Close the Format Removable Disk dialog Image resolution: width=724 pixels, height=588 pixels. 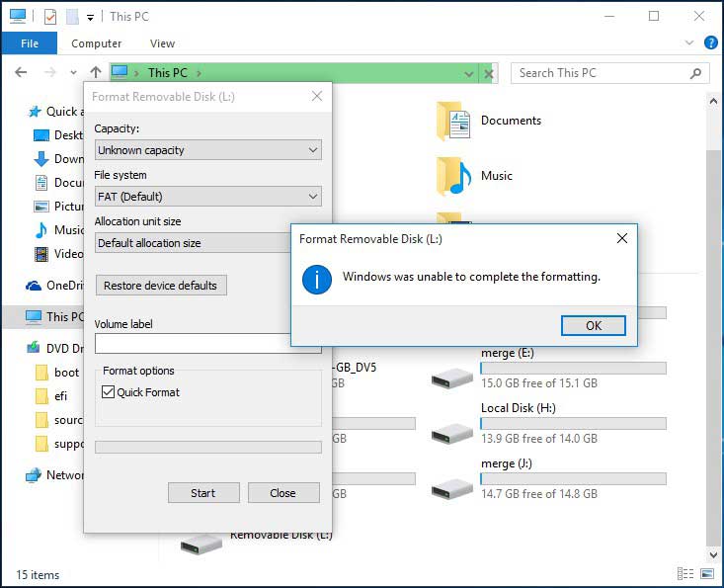(317, 96)
